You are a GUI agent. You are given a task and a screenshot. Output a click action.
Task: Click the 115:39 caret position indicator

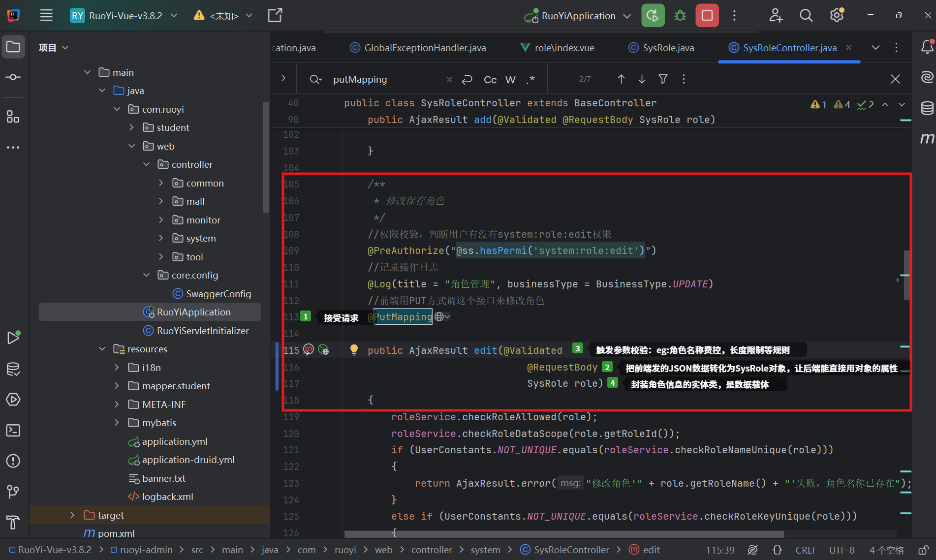(720, 550)
